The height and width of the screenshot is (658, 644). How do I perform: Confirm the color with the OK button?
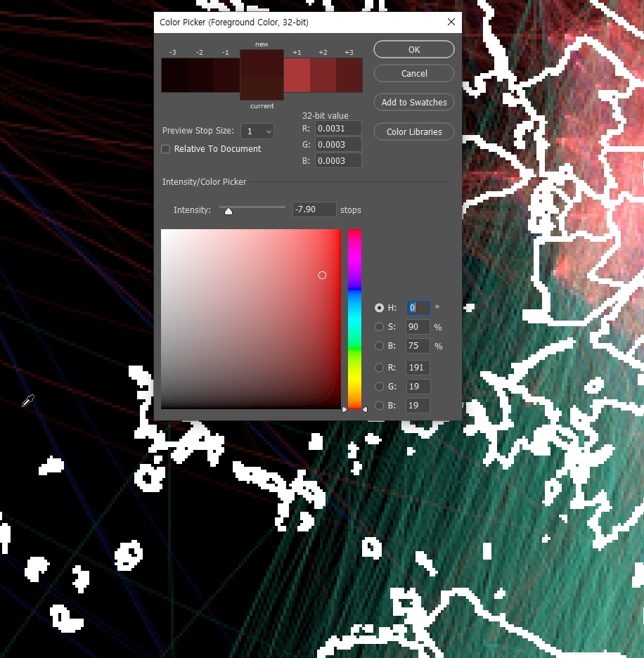[414, 49]
